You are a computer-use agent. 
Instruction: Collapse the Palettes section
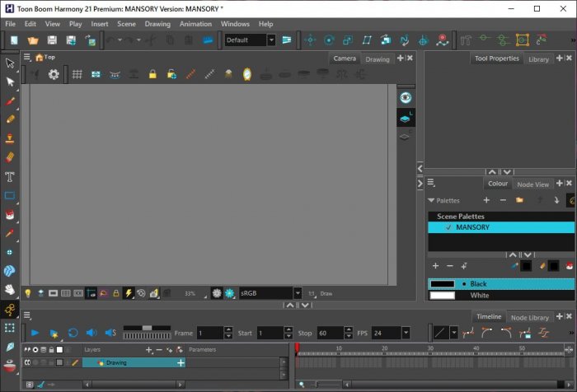tap(431, 200)
